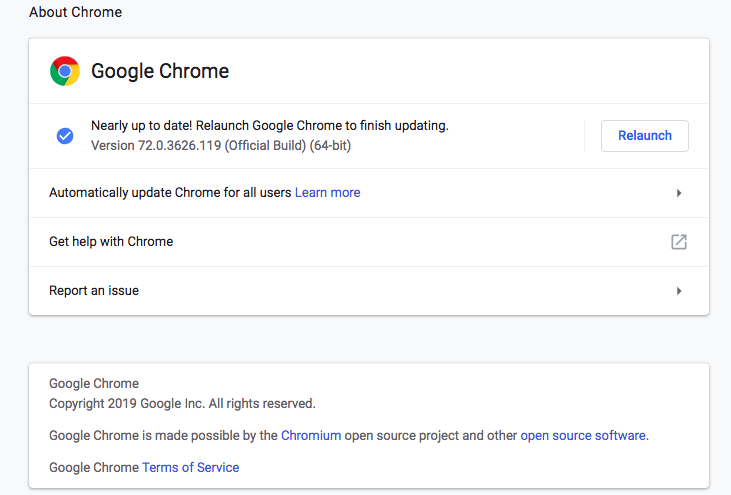This screenshot has height=495, width=731.
Task: Expand the automatic update row arrow
Action: (679, 193)
